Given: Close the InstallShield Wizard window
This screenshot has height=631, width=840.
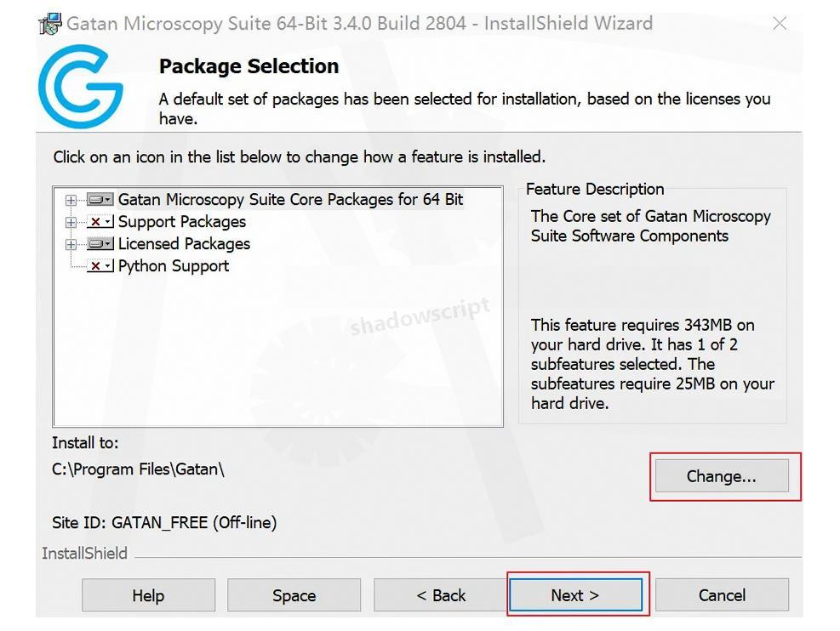Looking at the screenshot, I should tap(780, 24).
